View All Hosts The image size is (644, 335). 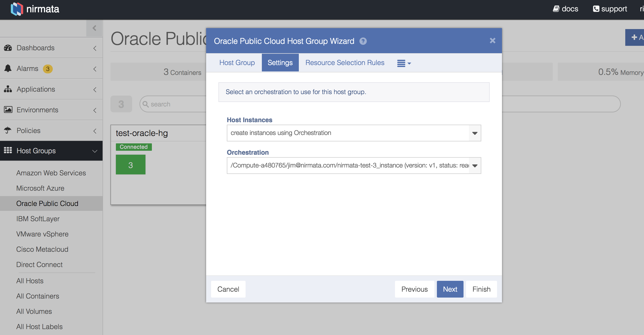[30, 281]
